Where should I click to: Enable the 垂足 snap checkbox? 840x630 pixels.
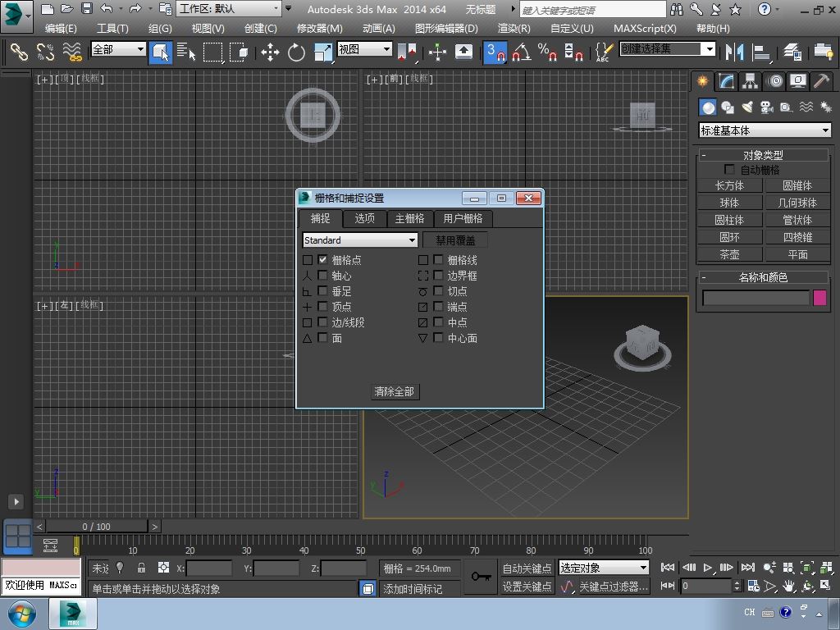[x=322, y=291]
